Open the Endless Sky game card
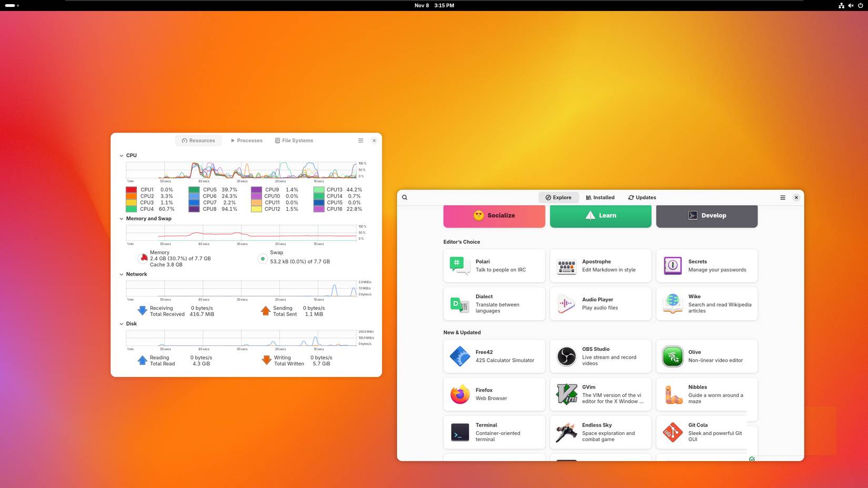The image size is (868, 488). pos(600,432)
